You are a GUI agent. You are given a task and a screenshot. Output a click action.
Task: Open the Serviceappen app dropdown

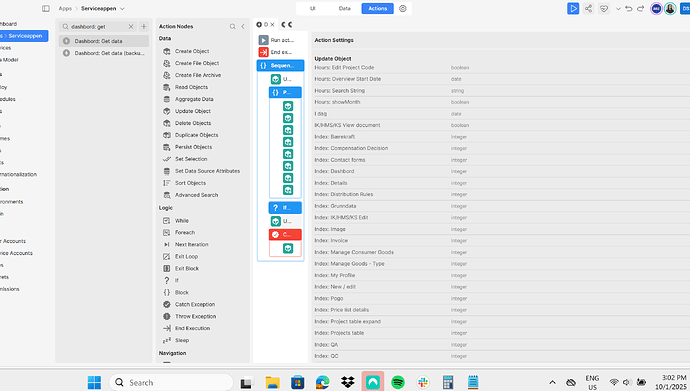[x=122, y=8]
